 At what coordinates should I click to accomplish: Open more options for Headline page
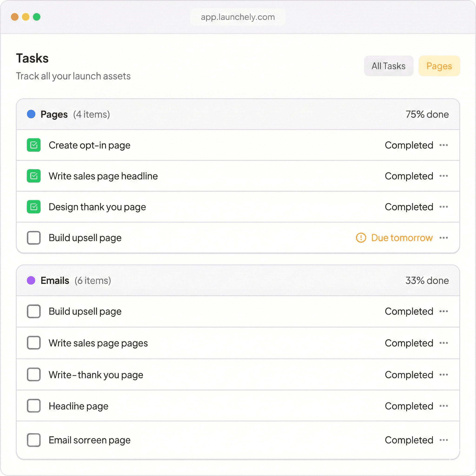coord(443,406)
